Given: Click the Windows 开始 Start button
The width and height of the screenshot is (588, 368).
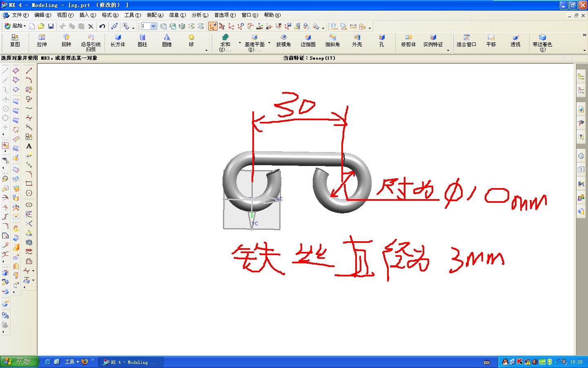Looking at the screenshot, I should point(19,362).
